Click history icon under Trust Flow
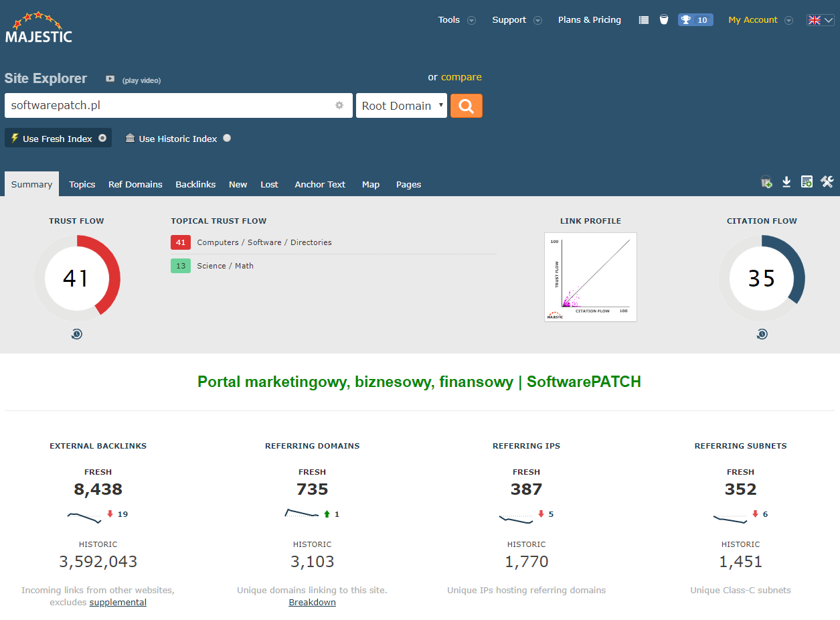Screen dimensions: 840x620 click(x=76, y=334)
